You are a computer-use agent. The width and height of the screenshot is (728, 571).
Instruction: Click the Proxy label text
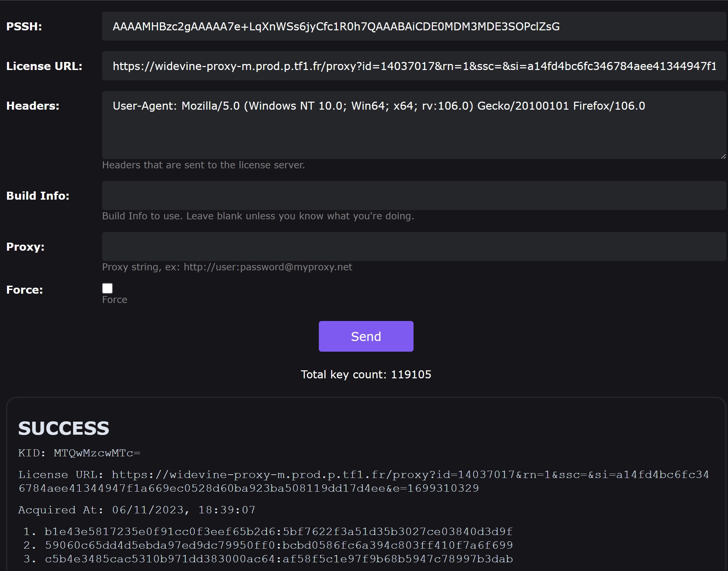(25, 247)
